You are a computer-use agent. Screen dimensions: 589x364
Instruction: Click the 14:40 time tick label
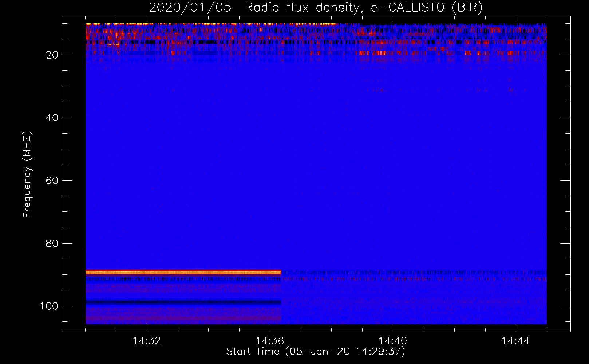click(393, 341)
